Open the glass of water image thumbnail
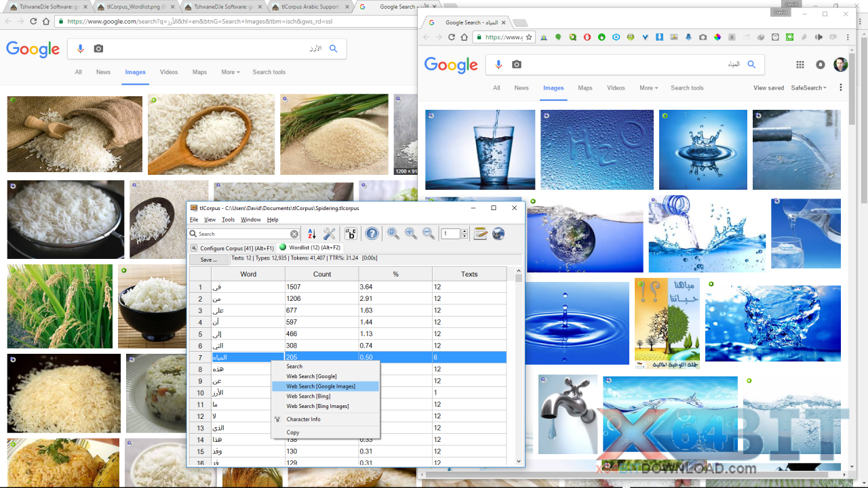 pos(480,150)
